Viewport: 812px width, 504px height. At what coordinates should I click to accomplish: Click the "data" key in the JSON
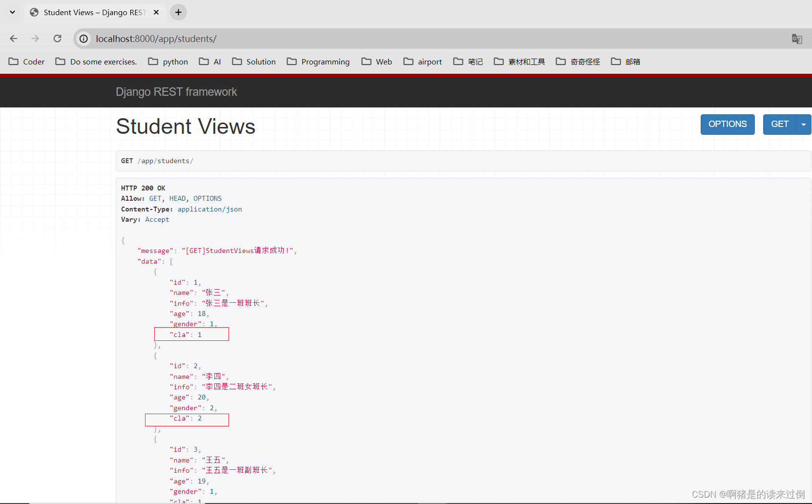coord(149,261)
